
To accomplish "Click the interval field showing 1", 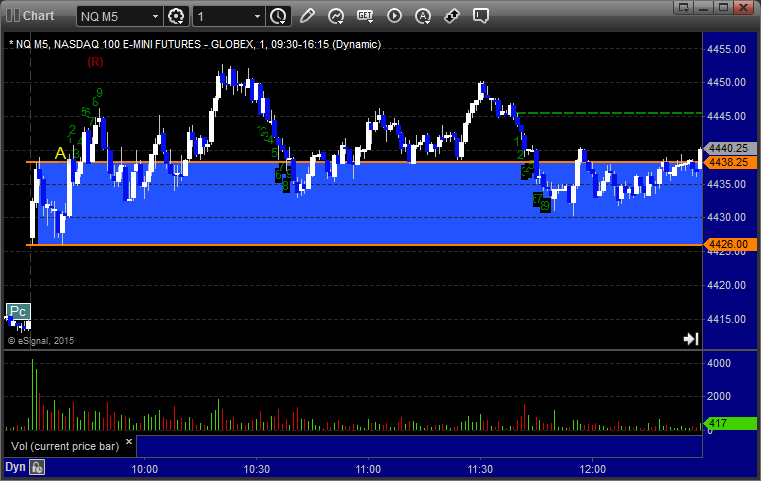I will click(223, 17).
